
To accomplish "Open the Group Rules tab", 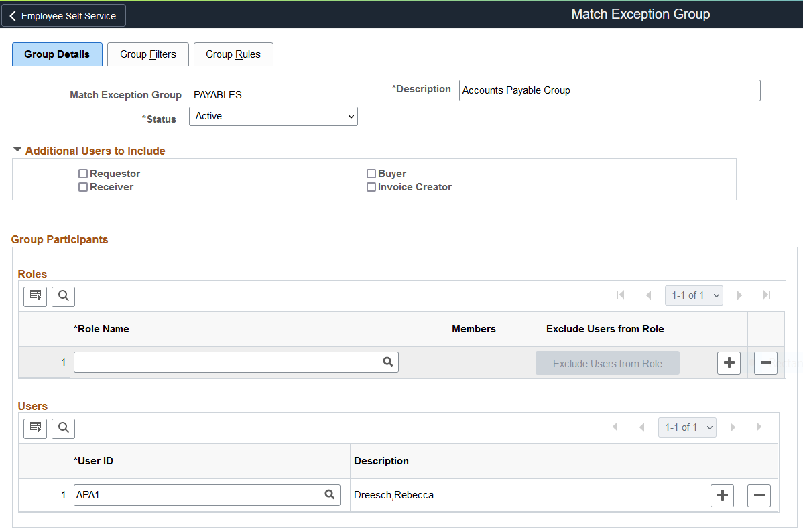I will point(233,54).
